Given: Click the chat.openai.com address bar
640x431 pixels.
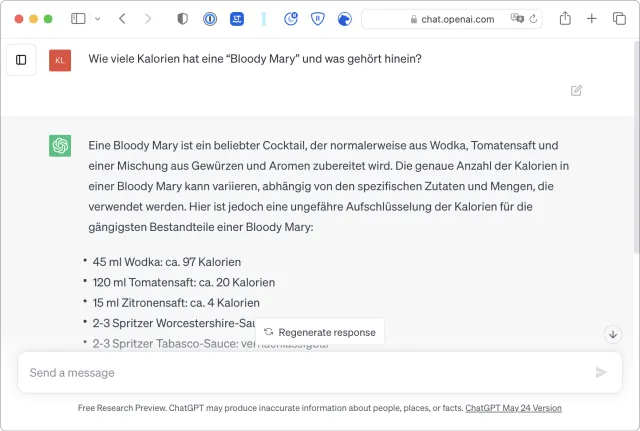Looking at the screenshot, I should click(x=452, y=19).
